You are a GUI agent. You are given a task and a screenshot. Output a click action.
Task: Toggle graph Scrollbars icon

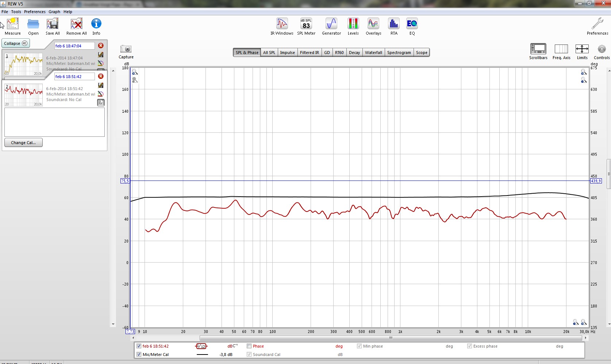[x=538, y=49]
